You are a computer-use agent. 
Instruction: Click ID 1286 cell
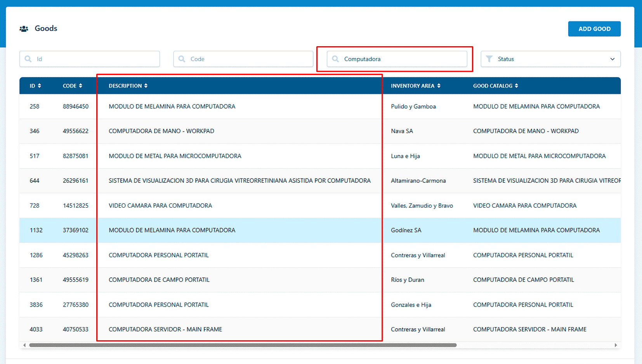coord(36,255)
